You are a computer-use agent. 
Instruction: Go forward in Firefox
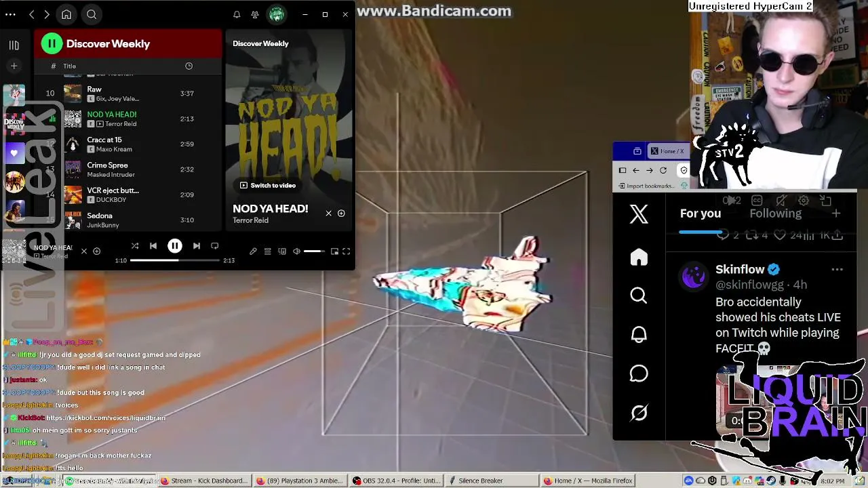click(650, 170)
